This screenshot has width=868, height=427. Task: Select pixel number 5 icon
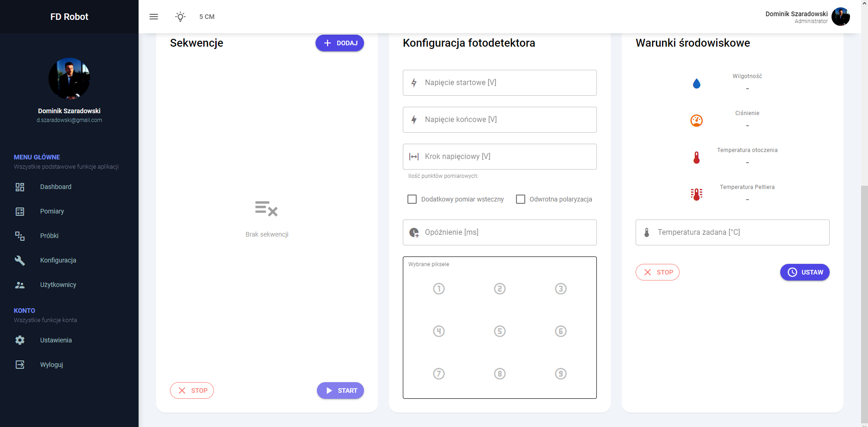coord(500,331)
